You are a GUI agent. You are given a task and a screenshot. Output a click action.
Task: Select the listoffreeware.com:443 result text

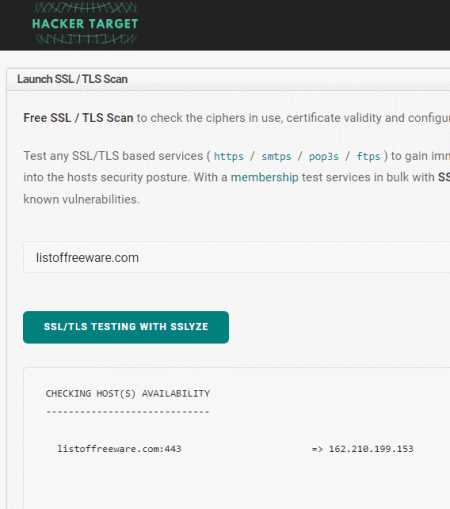click(119, 449)
